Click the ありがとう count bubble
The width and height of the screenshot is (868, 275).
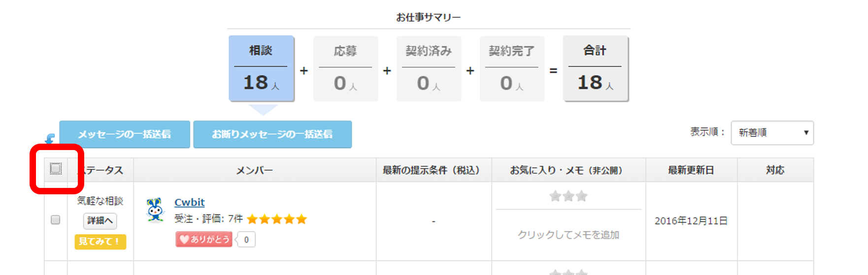tap(246, 240)
